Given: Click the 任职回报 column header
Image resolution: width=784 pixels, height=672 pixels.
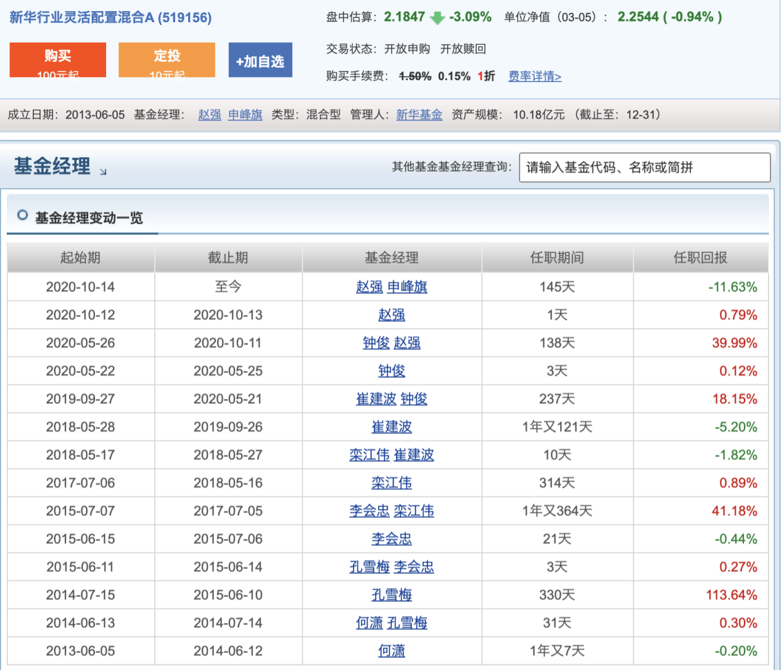Looking at the screenshot, I should (x=701, y=257).
